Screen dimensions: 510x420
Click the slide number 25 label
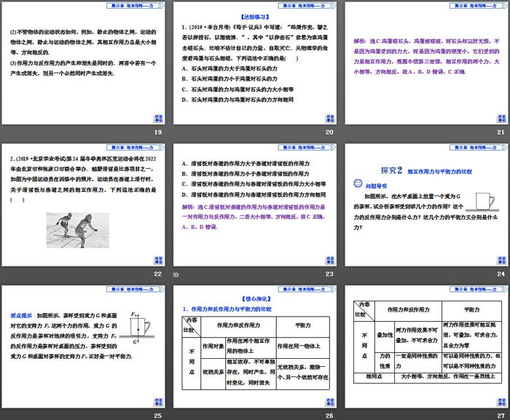[157, 416]
